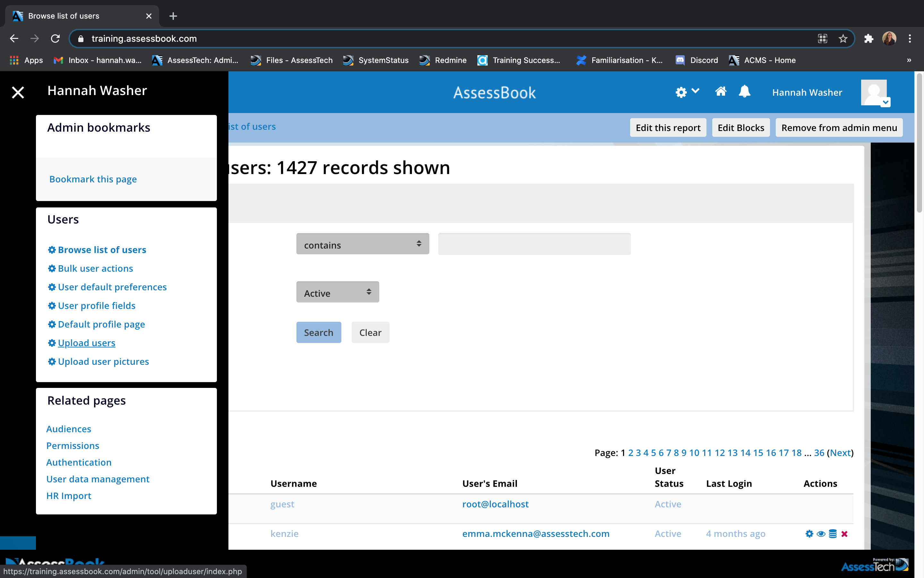Open the HR Import link
Viewport: 924px width, 578px height.
click(x=69, y=496)
